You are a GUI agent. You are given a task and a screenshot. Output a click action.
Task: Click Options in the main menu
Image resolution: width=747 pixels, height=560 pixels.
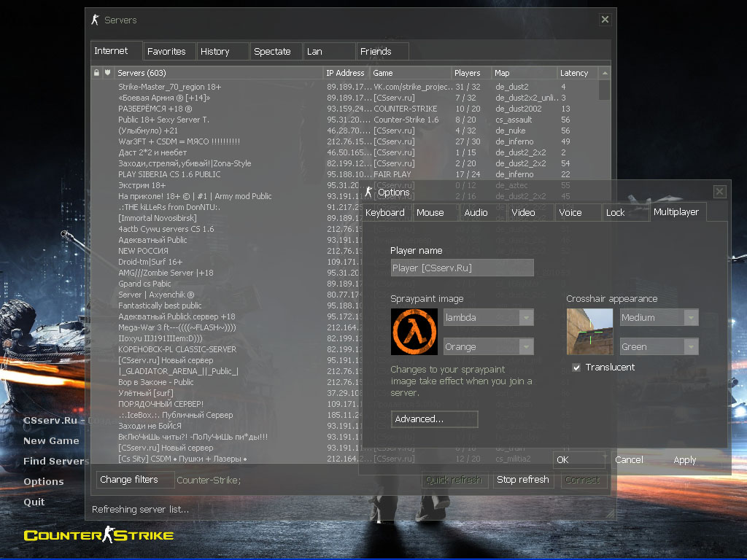44,481
